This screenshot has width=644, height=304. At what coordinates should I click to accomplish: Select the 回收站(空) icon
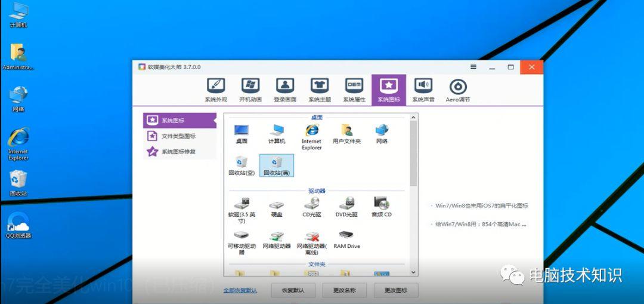coord(241,165)
